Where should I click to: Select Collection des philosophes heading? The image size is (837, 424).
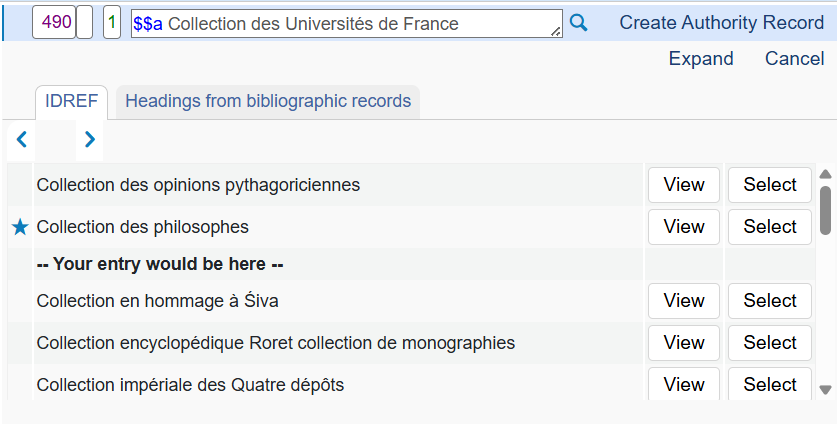(x=769, y=227)
